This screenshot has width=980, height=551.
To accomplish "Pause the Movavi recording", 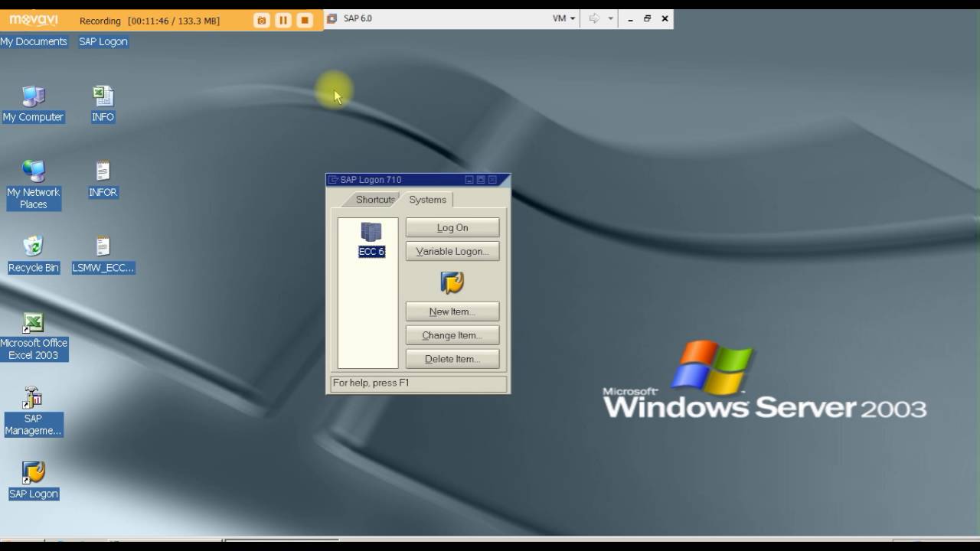I will [283, 21].
